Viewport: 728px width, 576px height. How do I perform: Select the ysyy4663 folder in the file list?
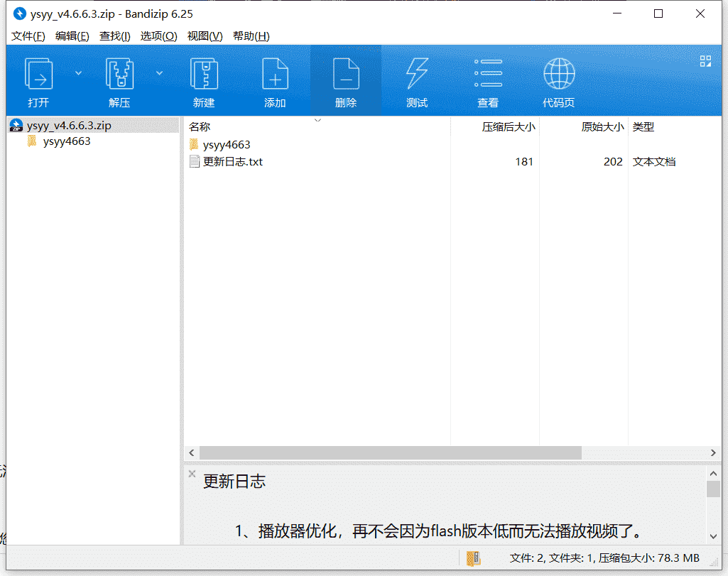click(227, 145)
